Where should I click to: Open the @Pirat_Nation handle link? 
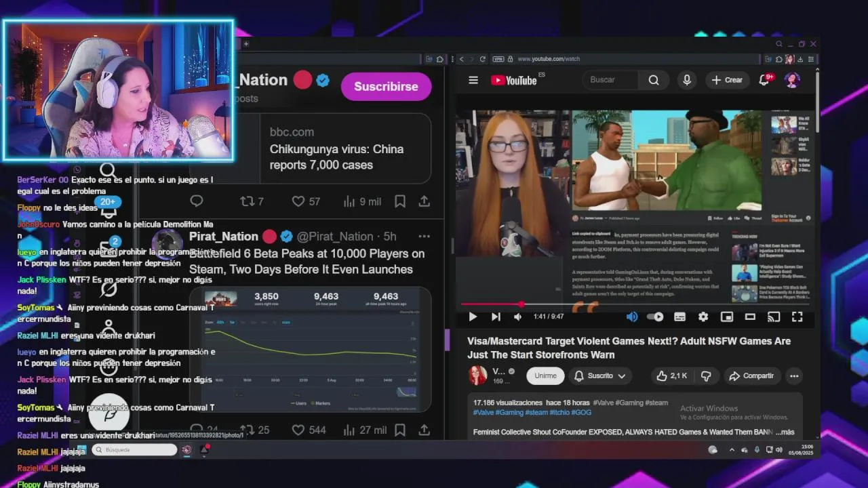[x=335, y=237]
